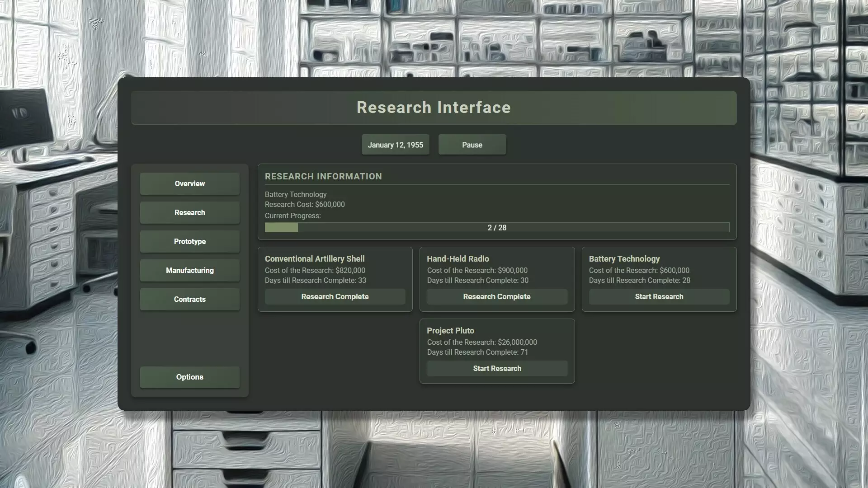Start Research on Battery Technology
Screen dimensions: 868x488
click(x=659, y=296)
